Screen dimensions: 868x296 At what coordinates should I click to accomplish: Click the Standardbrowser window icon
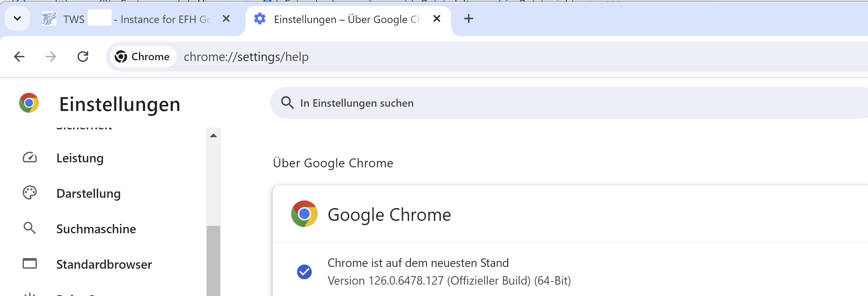click(x=30, y=264)
